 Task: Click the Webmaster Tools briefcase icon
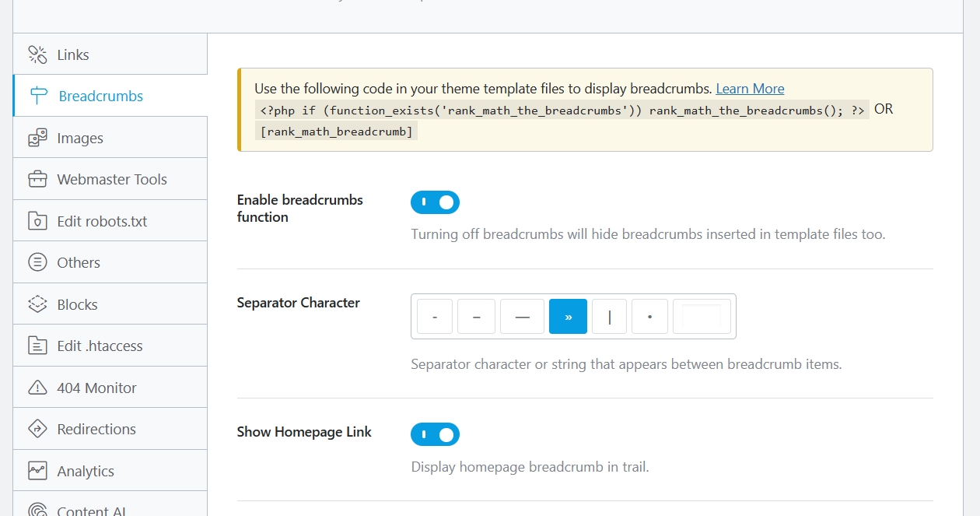pos(37,179)
